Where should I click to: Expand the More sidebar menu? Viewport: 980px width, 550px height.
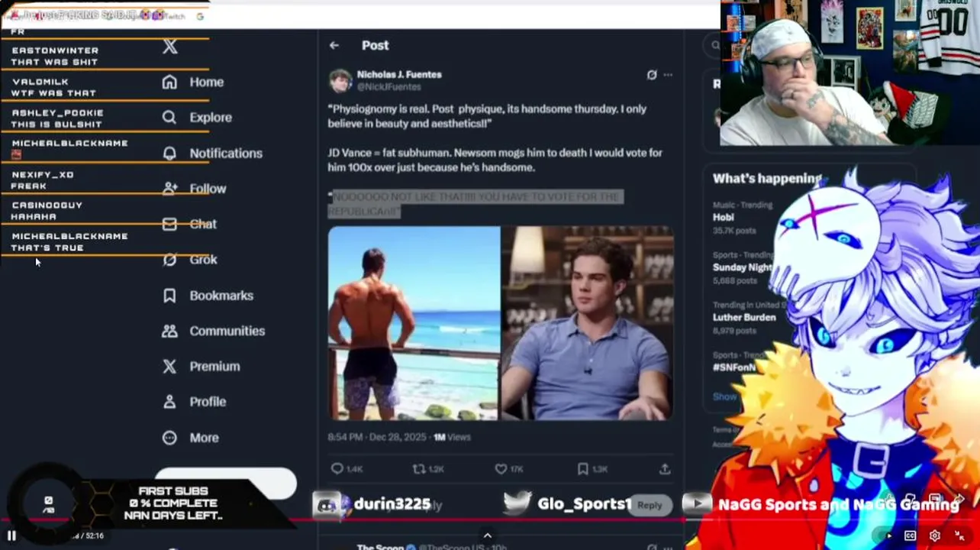[x=190, y=438]
